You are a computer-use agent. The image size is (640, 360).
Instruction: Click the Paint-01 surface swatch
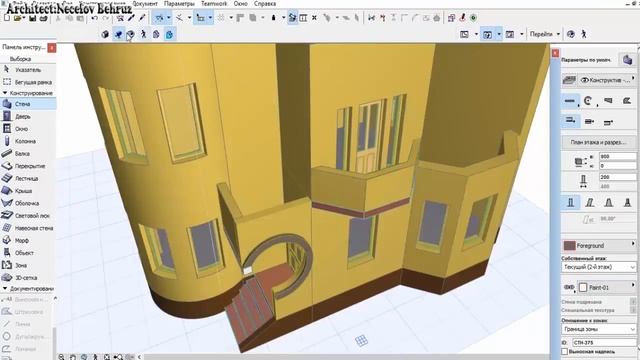pyautogui.click(x=583, y=287)
